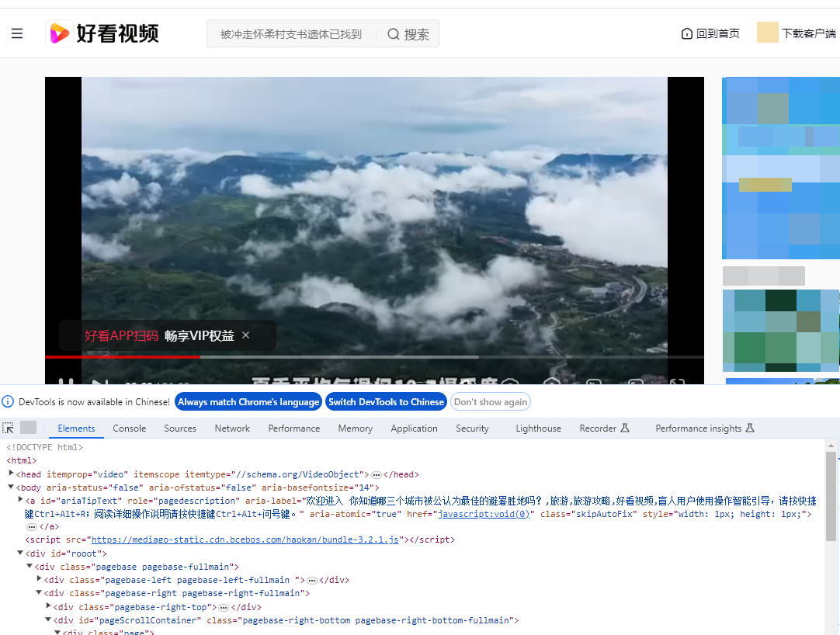Click the DevTools elements panel vertical scrollbar
The image size is (840, 635).
[x=831, y=496]
